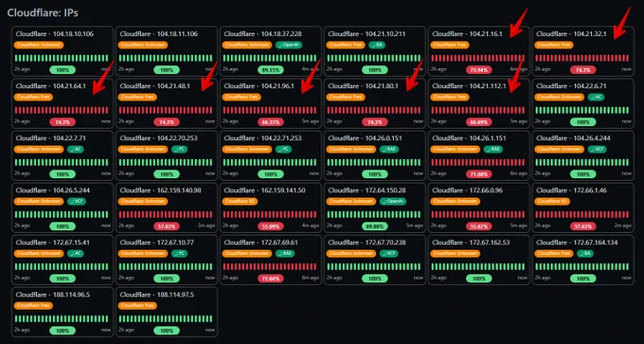Image resolution: width=644 pixels, height=344 pixels.
Task: Select the Cloudflare - 172.67.162.53 title
Action: pos(471,243)
